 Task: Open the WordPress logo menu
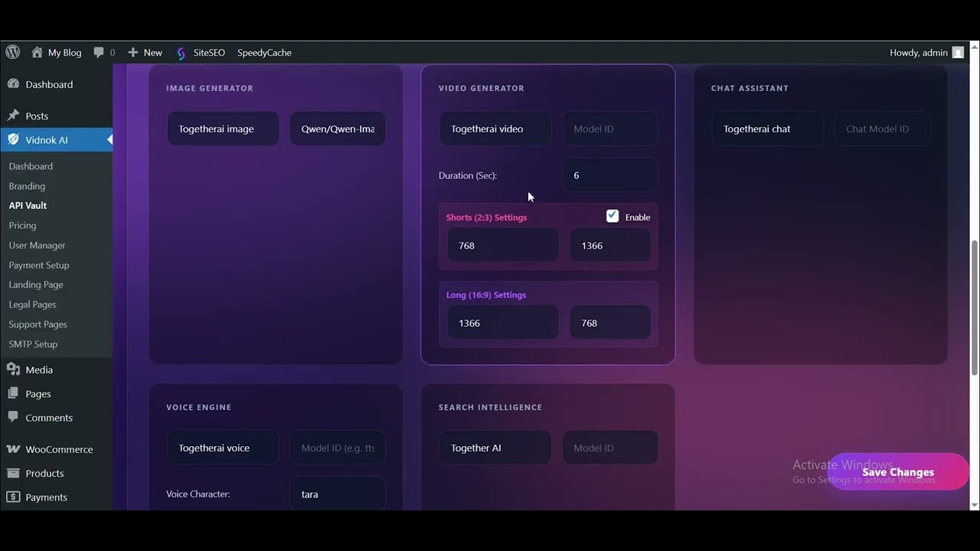point(12,52)
